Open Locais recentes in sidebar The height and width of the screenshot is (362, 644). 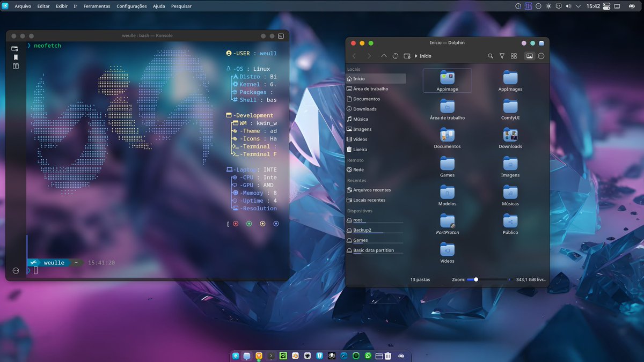(376, 200)
